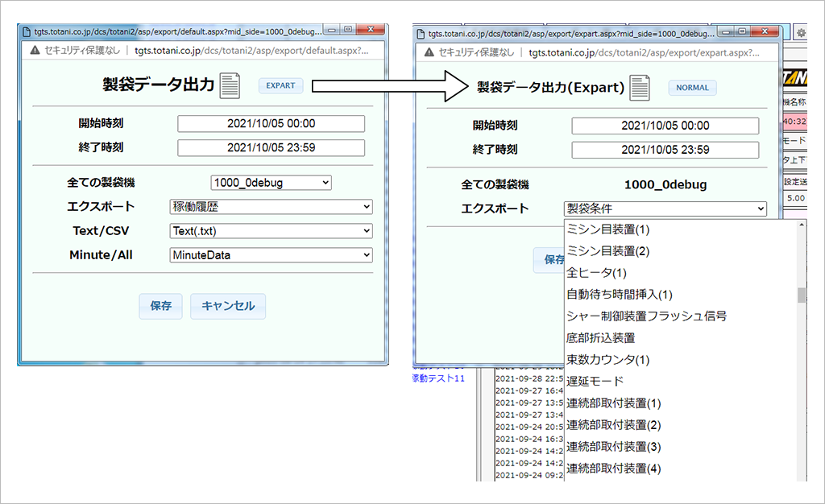Select 底部折込装置 from the list
The image size is (825, 504).
click(600, 337)
